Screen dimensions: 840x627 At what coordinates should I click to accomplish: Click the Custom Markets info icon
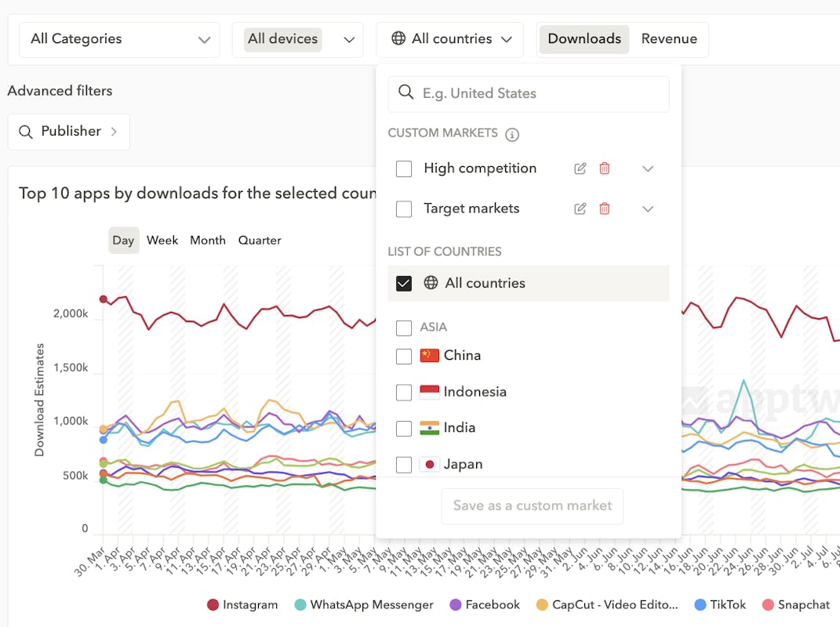[512, 134]
